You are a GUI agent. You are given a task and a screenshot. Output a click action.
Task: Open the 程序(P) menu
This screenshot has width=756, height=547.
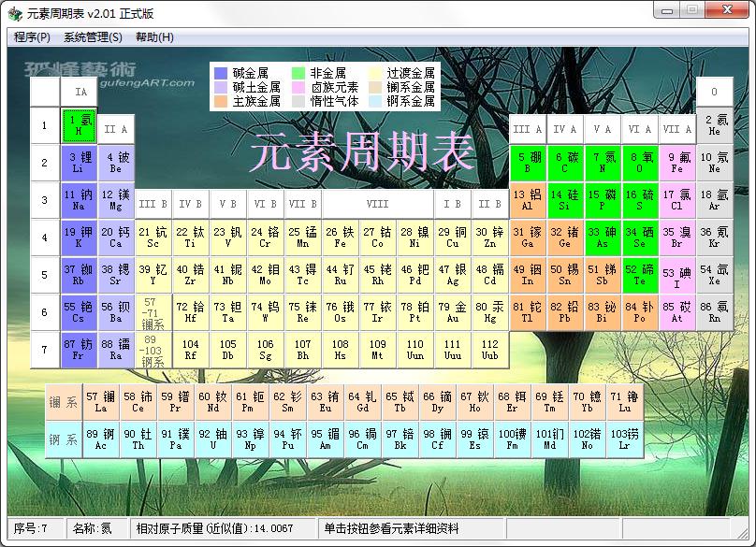point(32,37)
